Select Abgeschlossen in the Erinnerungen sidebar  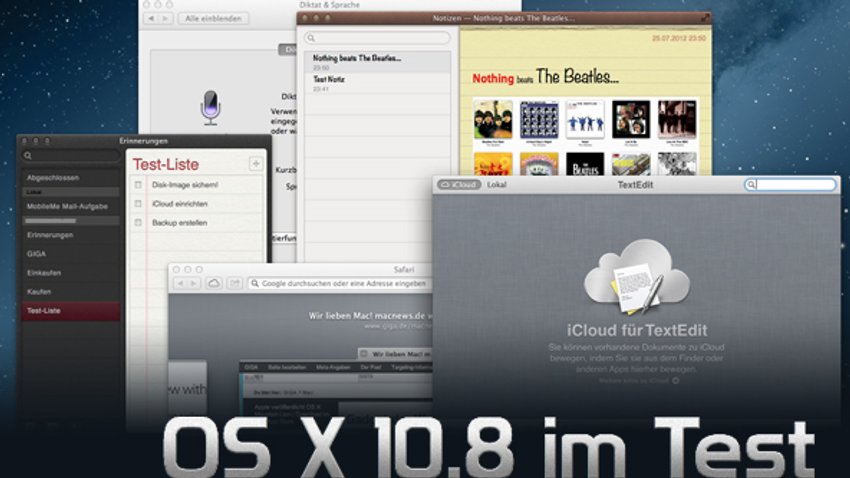coord(71,178)
